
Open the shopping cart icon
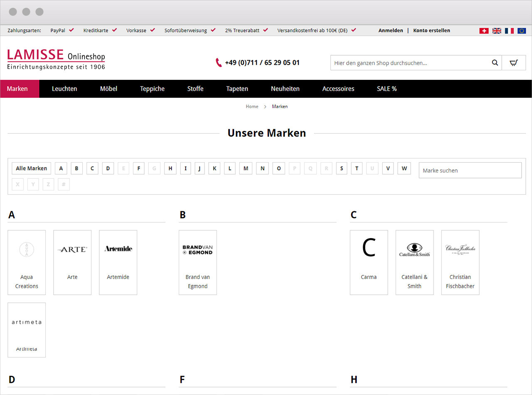tap(514, 63)
